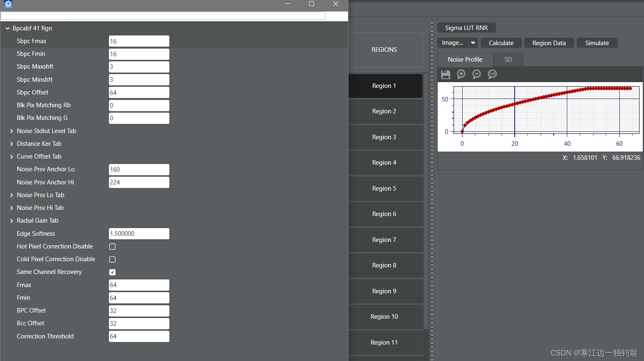644x361 pixels.
Task: Collapse the Bpcabf 41 Rgn group
Action: (x=7, y=28)
